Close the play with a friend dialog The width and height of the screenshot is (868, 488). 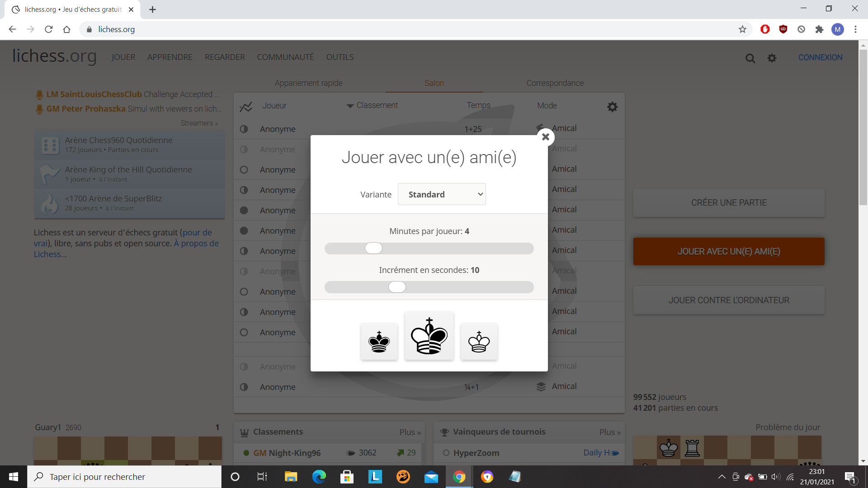[x=545, y=137]
